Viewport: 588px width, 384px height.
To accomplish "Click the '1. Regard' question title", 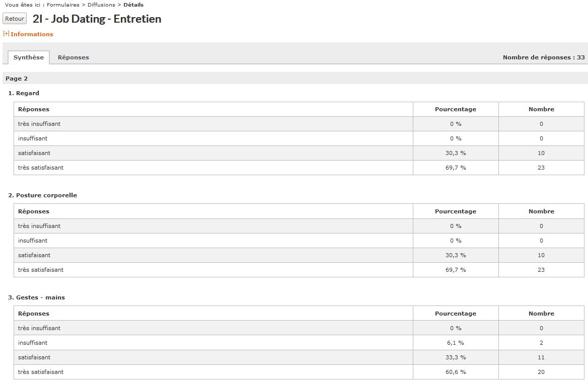I will 24,93.
